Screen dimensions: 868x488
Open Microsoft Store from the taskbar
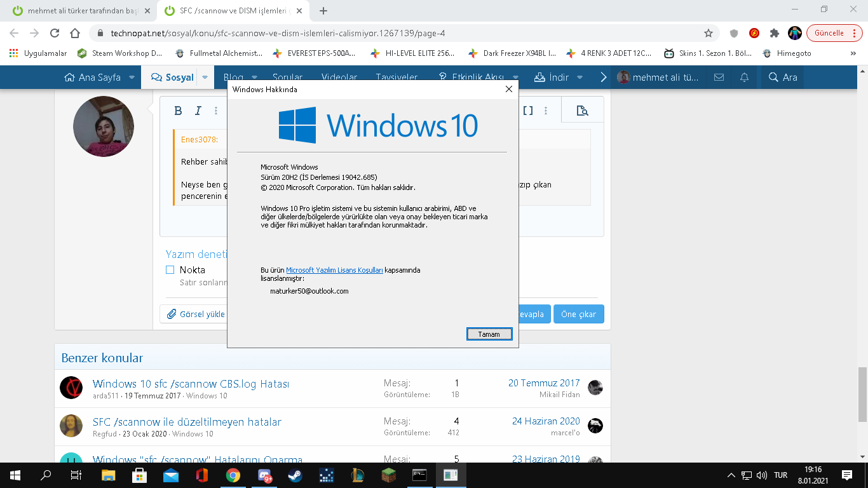point(140,475)
